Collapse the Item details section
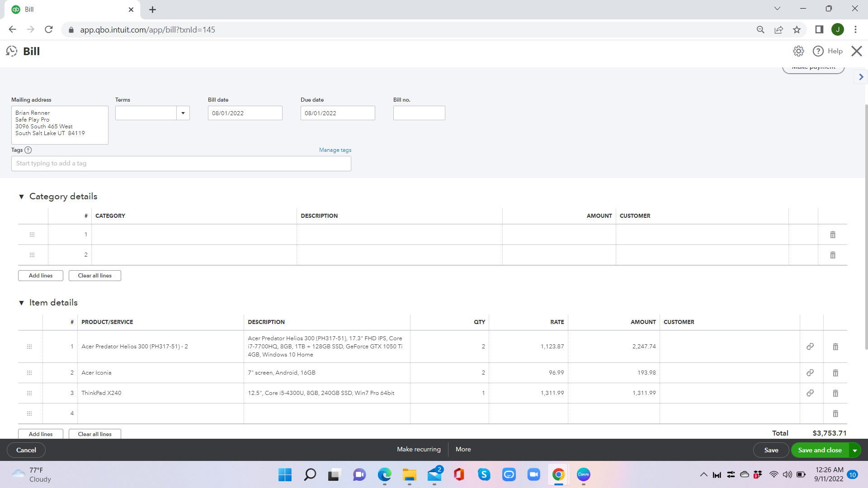 click(x=21, y=303)
